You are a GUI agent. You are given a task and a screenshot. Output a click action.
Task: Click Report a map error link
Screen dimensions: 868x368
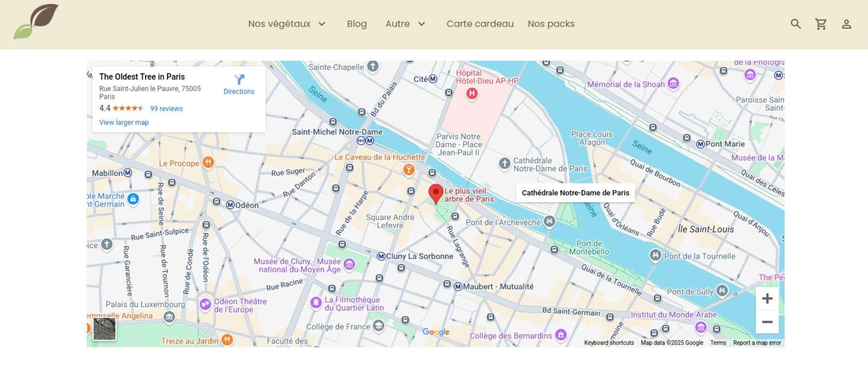[x=757, y=343]
